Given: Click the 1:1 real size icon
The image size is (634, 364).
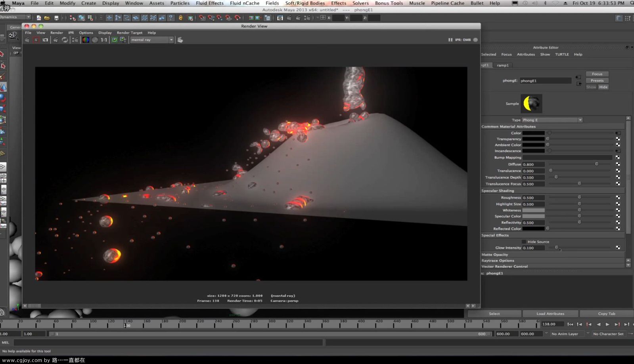Looking at the screenshot, I should [x=104, y=40].
